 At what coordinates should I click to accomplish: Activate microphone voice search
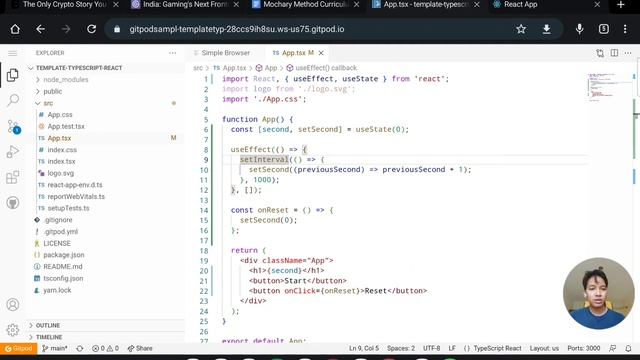(x=579, y=29)
